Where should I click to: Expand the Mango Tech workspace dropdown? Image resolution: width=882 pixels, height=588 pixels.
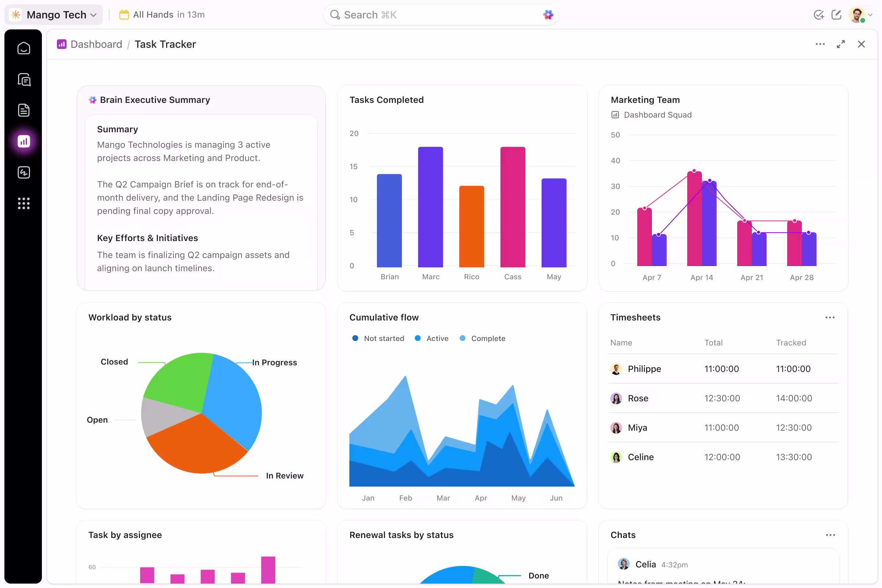click(94, 15)
